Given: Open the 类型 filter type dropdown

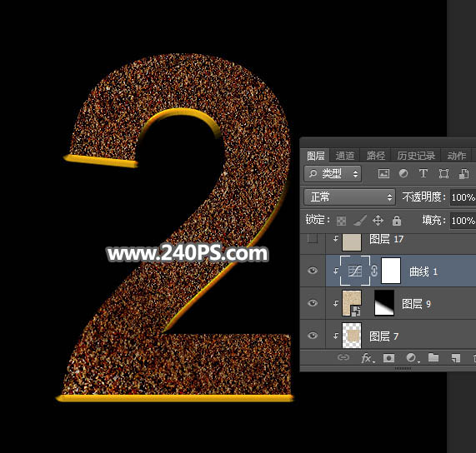Looking at the screenshot, I should click(333, 174).
